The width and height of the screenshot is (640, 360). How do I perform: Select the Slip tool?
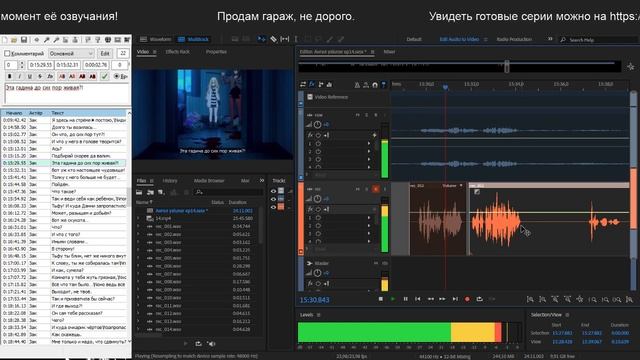pyautogui.click(x=285, y=39)
